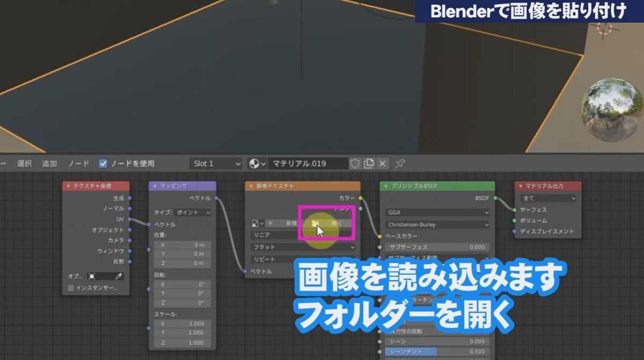Click the カラー output socket on Image Texture
This screenshot has width=644, height=360.
point(360,198)
